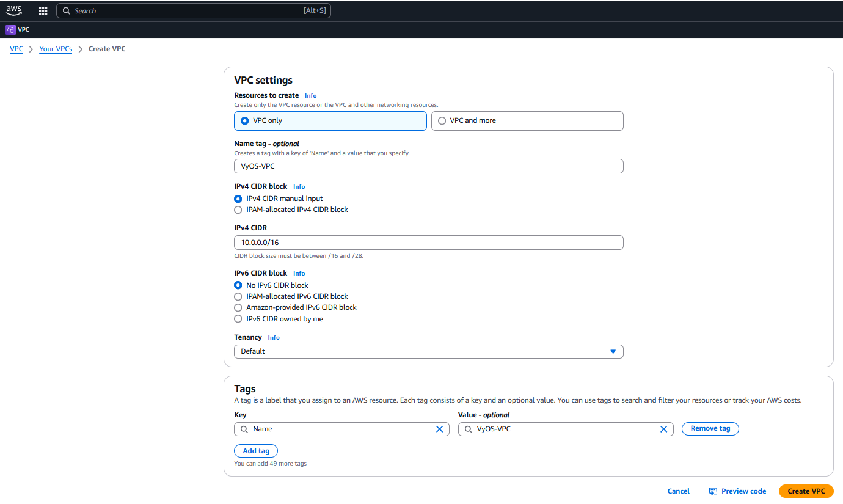Go to 'Your VPCs' breadcrumb

pyautogui.click(x=56, y=49)
